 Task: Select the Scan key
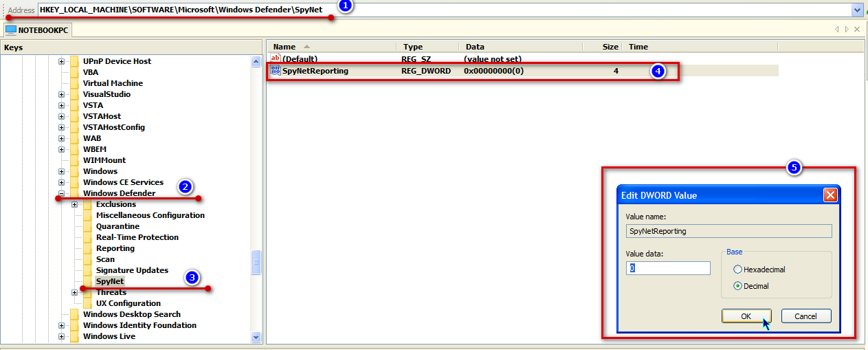[x=105, y=259]
